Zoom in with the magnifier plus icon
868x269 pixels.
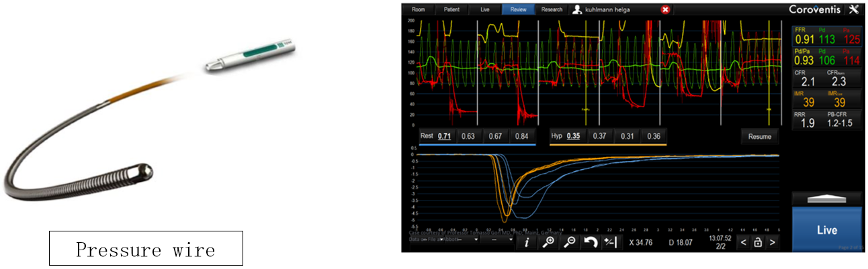549,242
